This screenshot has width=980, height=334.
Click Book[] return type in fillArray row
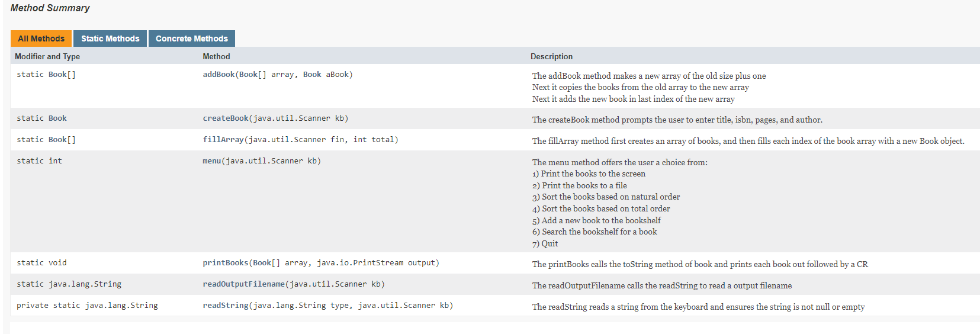[62, 140]
